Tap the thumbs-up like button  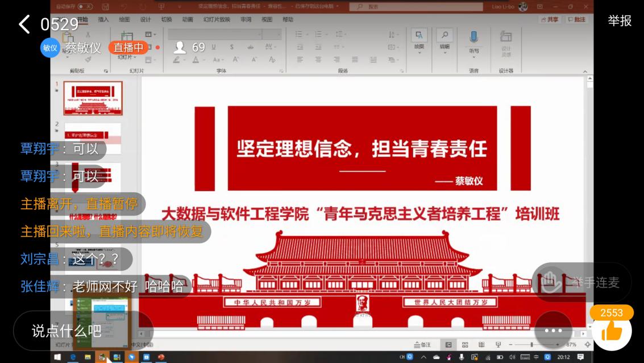(612, 331)
